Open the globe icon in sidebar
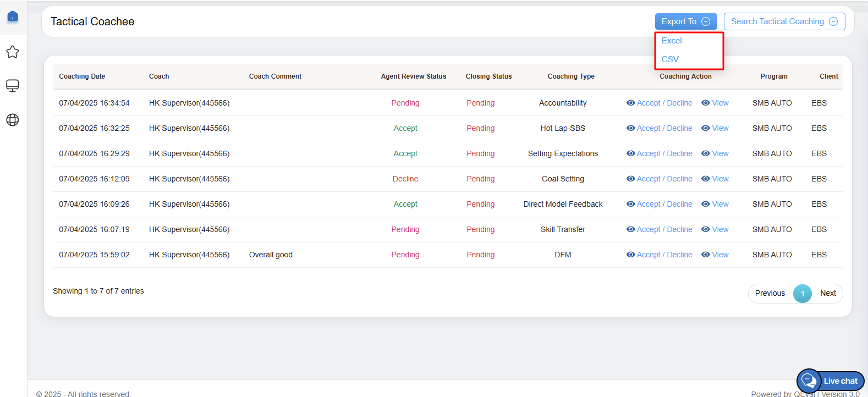This screenshot has width=868, height=397. (x=13, y=120)
